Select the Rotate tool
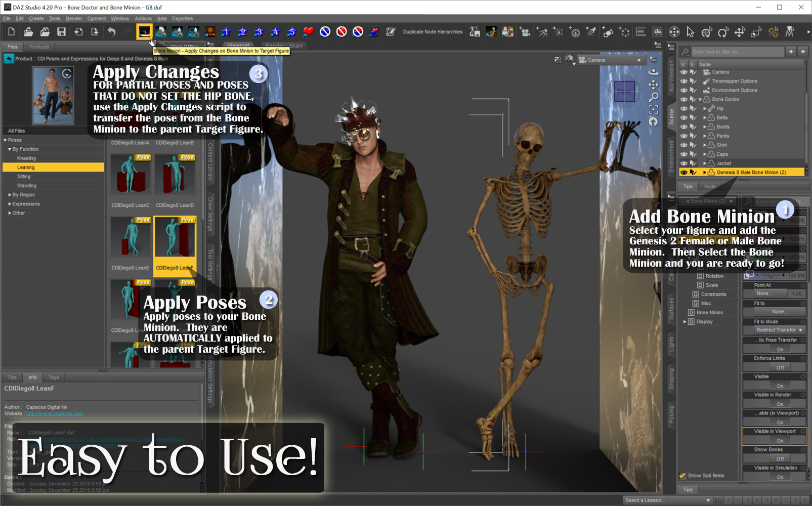 coord(722,31)
